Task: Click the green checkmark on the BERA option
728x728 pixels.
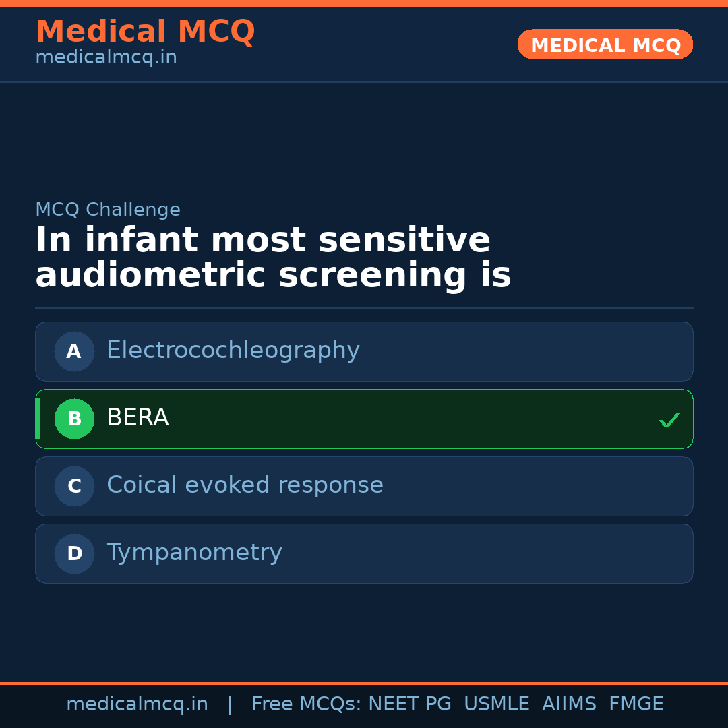Action: click(669, 420)
